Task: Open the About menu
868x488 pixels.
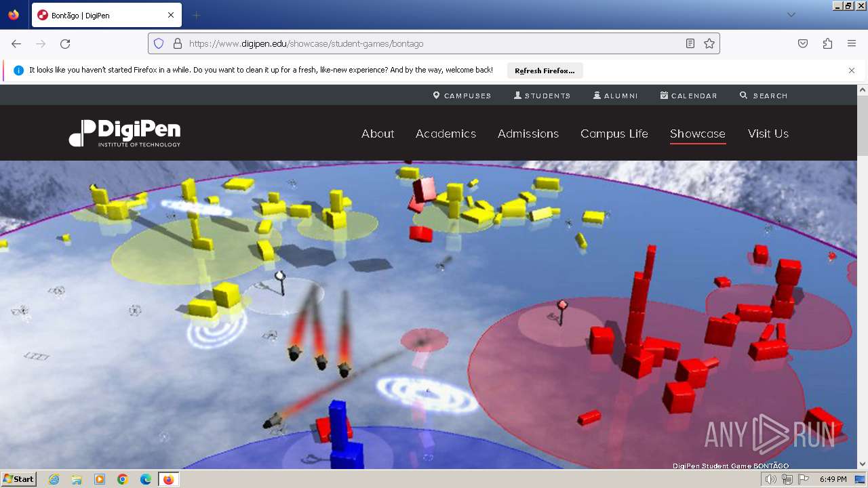Action: (378, 134)
